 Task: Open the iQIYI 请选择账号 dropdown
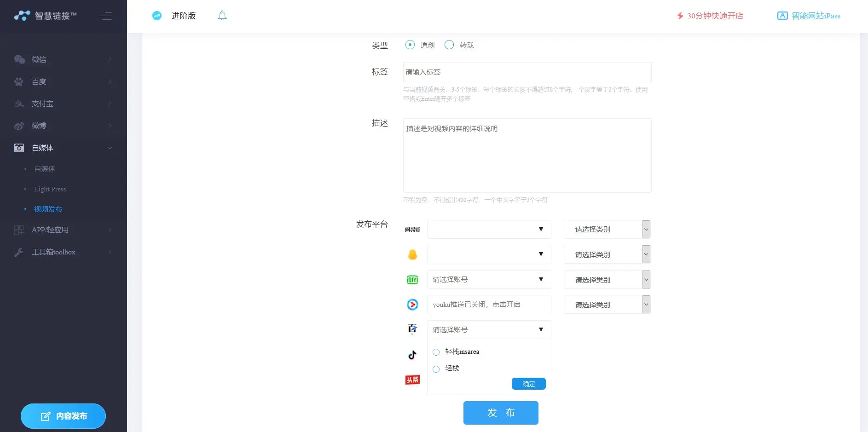click(489, 280)
